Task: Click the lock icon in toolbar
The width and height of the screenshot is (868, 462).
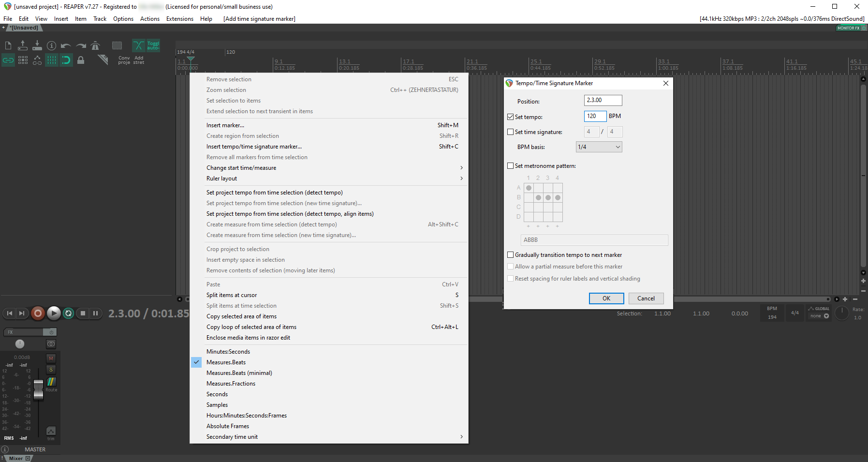Action: 81,60
